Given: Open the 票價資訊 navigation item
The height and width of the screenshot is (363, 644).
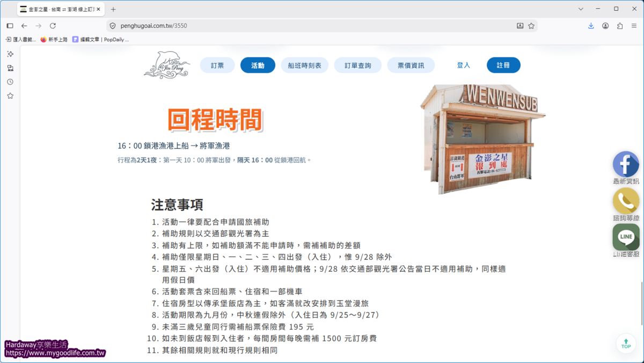Looking at the screenshot, I should tap(411, 66).
